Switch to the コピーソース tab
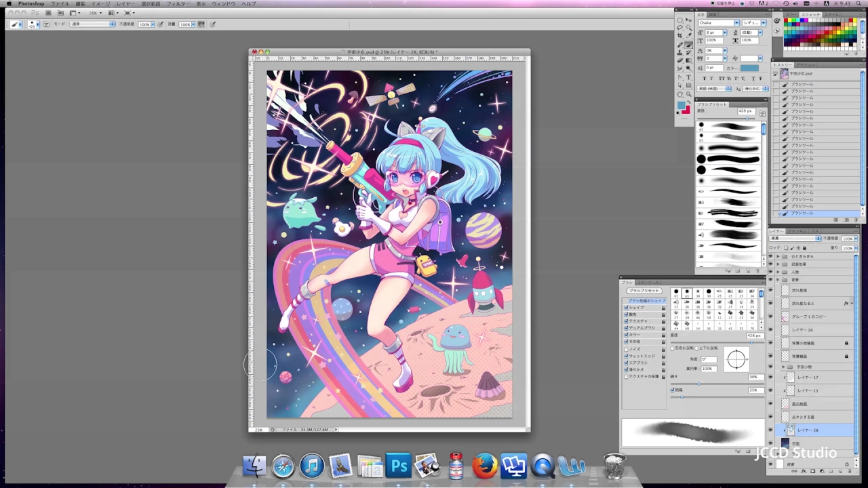This screenshot has height=488, width=868. point(648,283)
